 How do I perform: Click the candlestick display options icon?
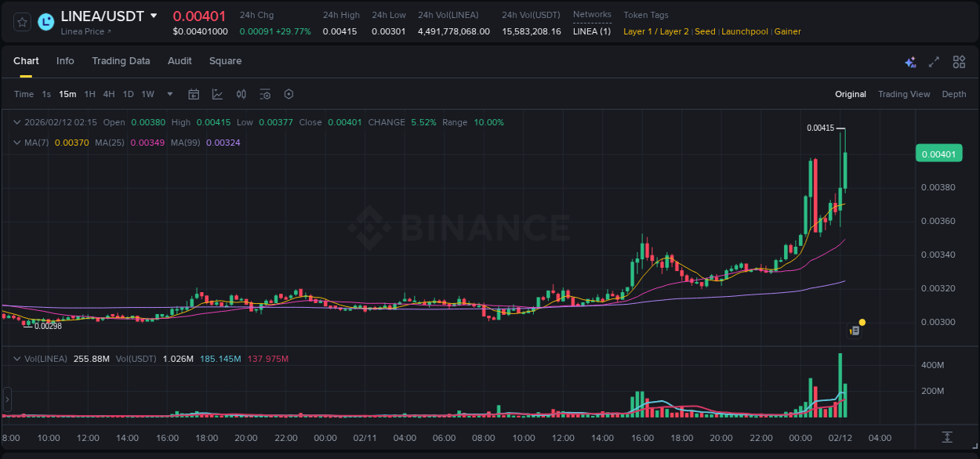coord(241,93)
